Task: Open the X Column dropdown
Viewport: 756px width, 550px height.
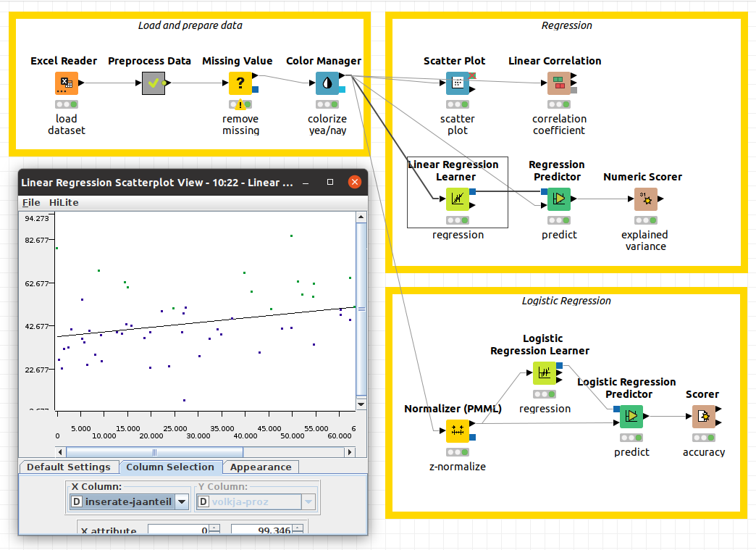Action: point(182,501)
